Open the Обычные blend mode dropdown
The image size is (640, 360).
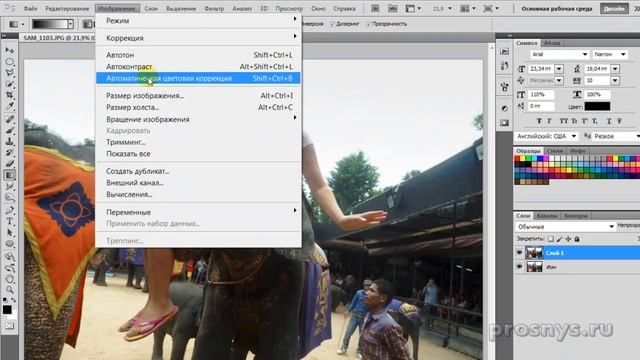click(565, 227)
